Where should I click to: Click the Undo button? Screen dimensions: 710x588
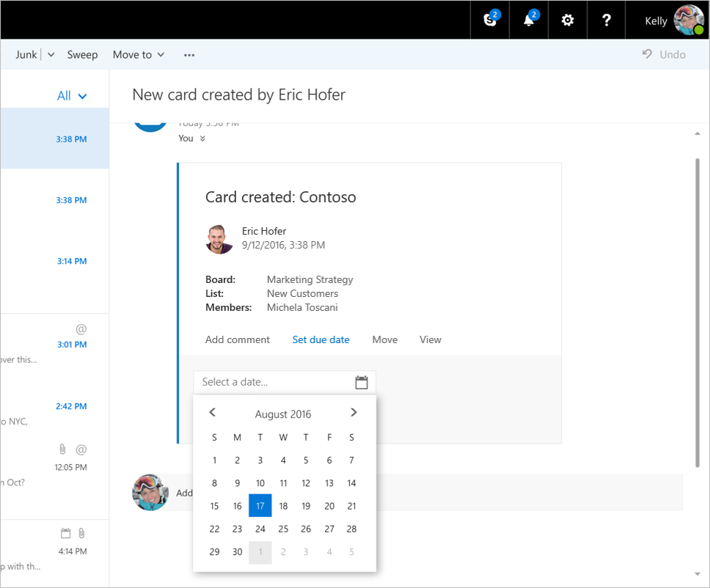point(664,55)
